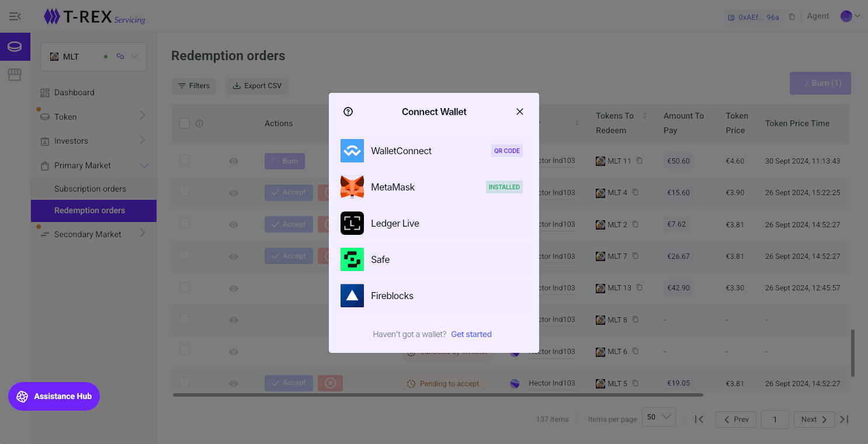
Task: Open the help question-mark icon in Connect Wallet
Action: pos(348,112)
